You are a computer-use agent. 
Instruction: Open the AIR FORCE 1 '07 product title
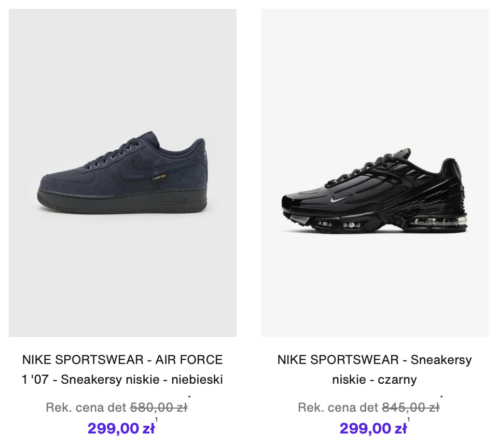tap(122, 369)
